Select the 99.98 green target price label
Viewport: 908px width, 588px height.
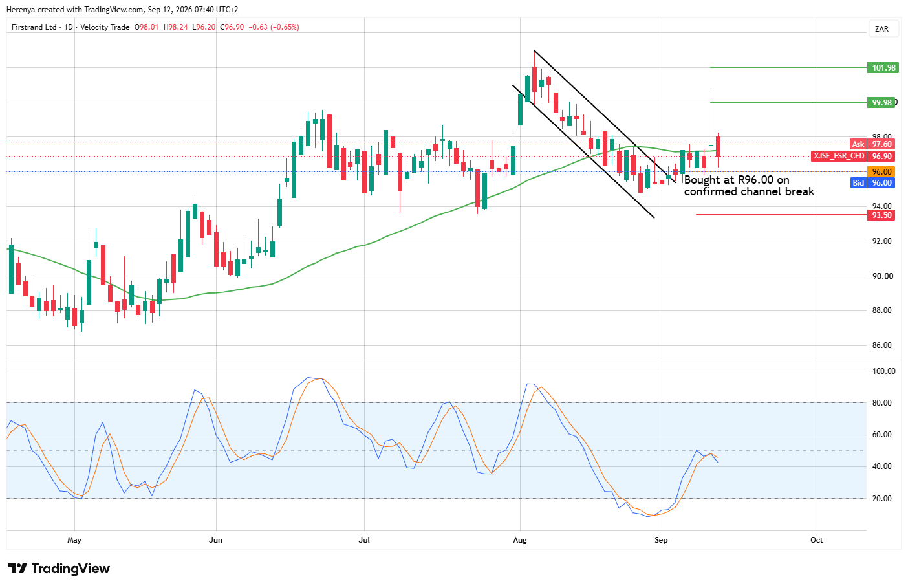tap(881, 102)
